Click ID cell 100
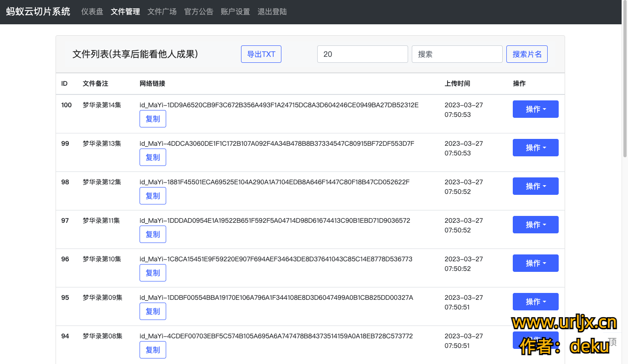The image size is (628, 364). click(x=67, y=105)
